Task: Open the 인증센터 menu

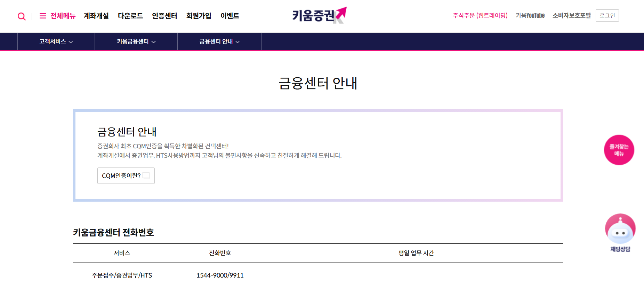Action: coord(164,16)
